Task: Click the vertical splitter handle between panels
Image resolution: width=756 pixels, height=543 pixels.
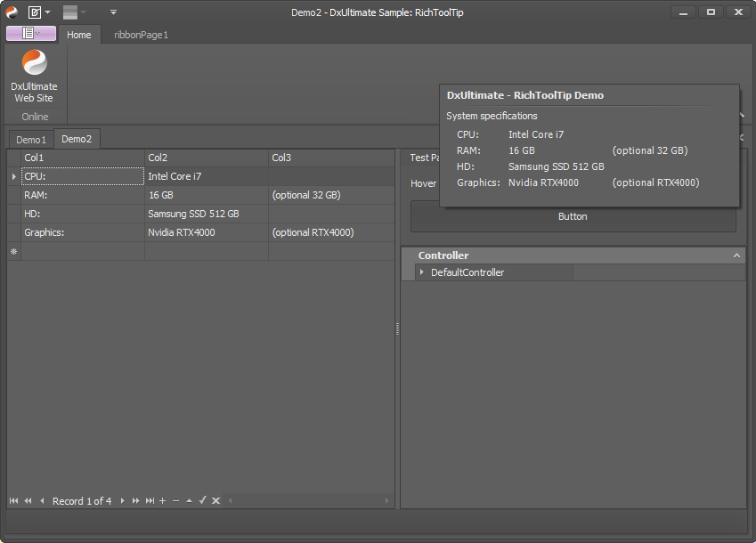Action: tap(397, 328)
